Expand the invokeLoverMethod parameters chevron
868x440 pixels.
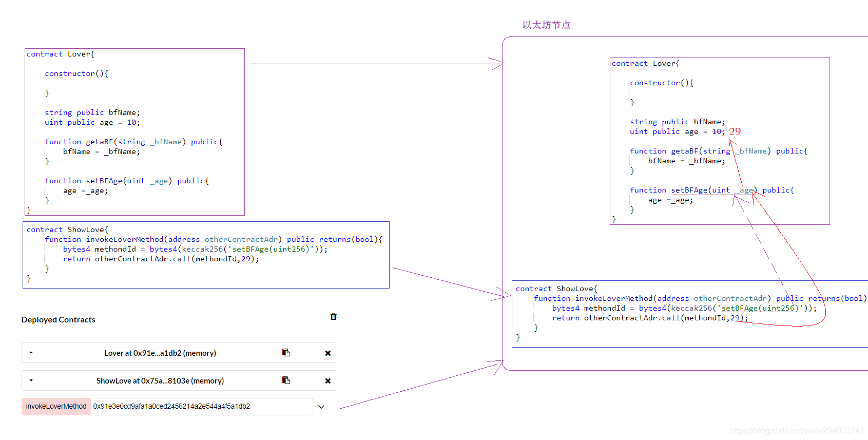point(321,407)
